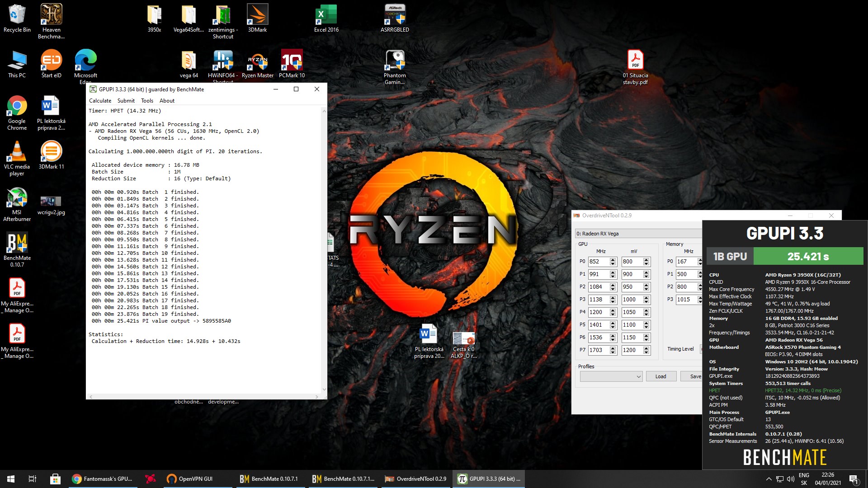Adjust GPU P4 MHz stepper at 1200

(x=613, y=312)
